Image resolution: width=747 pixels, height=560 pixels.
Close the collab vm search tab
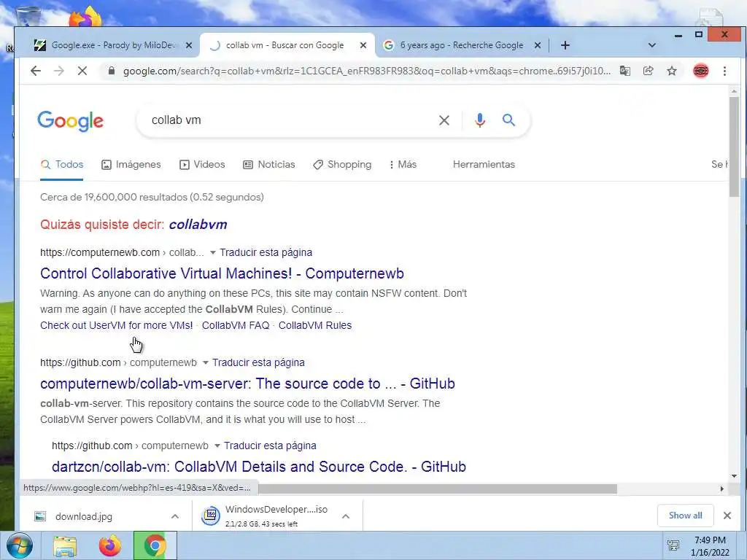click(363, 45)
